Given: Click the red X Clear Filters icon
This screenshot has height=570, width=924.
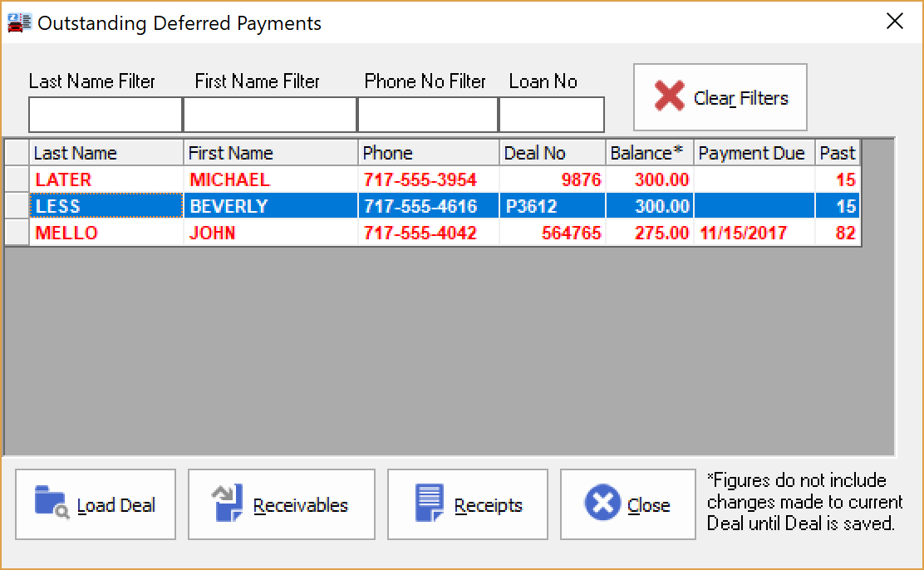Looking at the screenshot, I should [x=669, y=97].
